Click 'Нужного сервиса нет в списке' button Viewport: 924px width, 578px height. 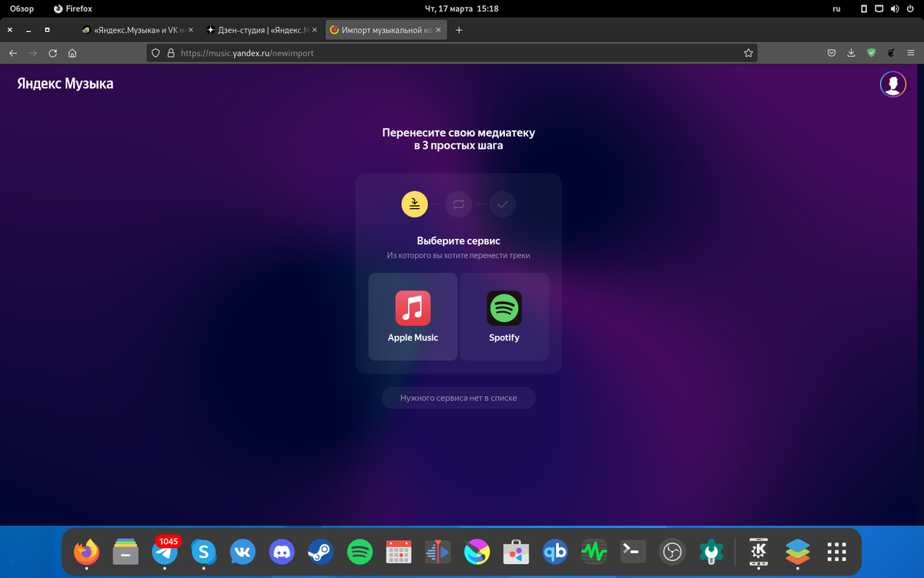(459, 398)
